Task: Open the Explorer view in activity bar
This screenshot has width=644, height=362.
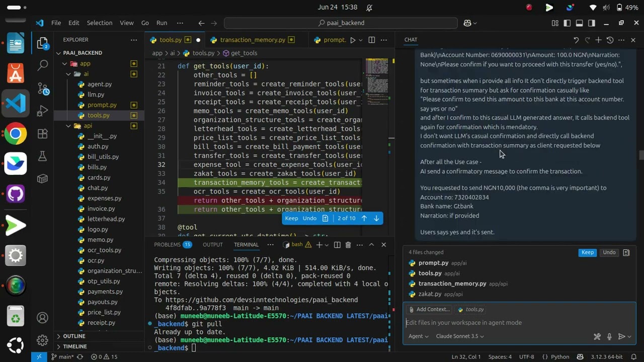Action: 43,44
